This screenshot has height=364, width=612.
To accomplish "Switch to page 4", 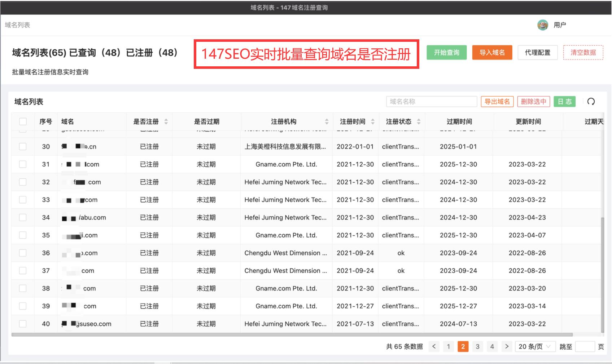I will (x=492, y=346).
